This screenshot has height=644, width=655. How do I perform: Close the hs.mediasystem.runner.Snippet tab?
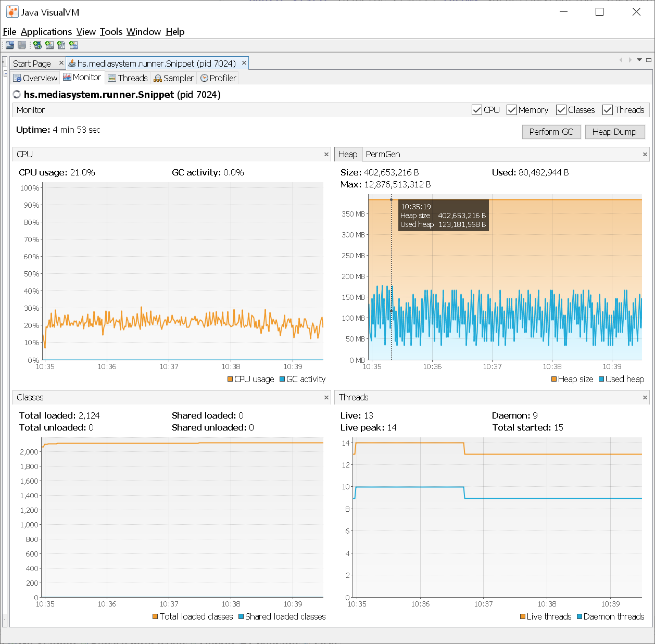tap(244, 62)
